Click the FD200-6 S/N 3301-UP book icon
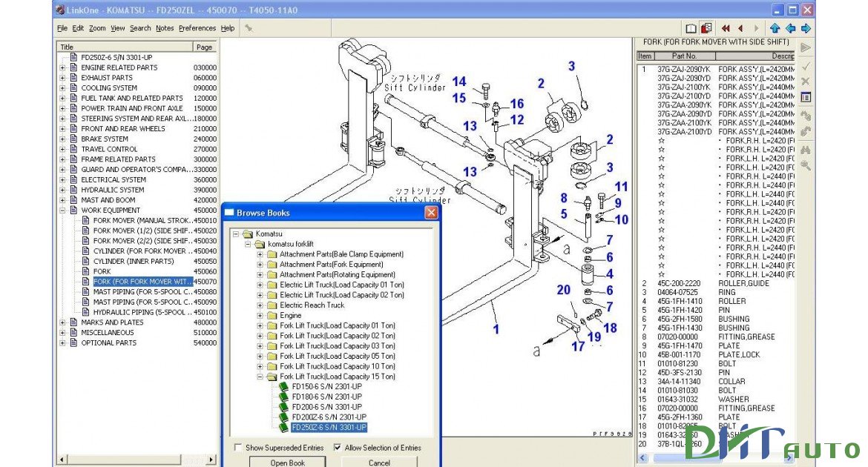Screen dimensions: 868x467 tap(283, 407)
